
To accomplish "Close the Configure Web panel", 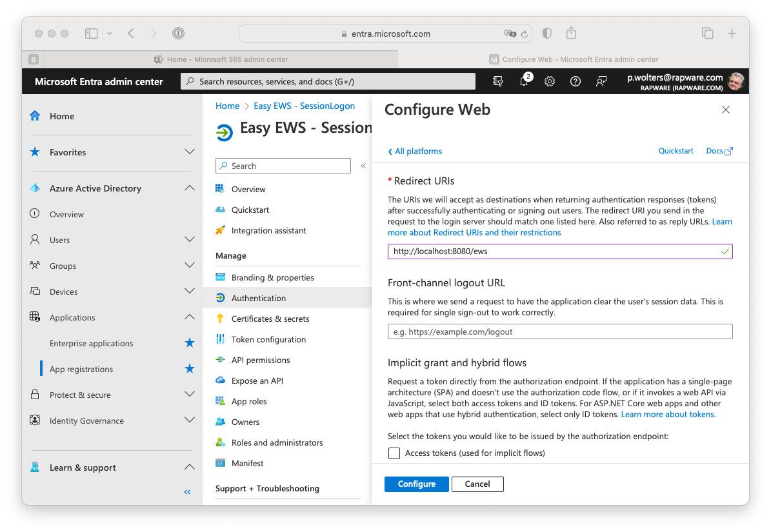I will [x=726, y=110].
